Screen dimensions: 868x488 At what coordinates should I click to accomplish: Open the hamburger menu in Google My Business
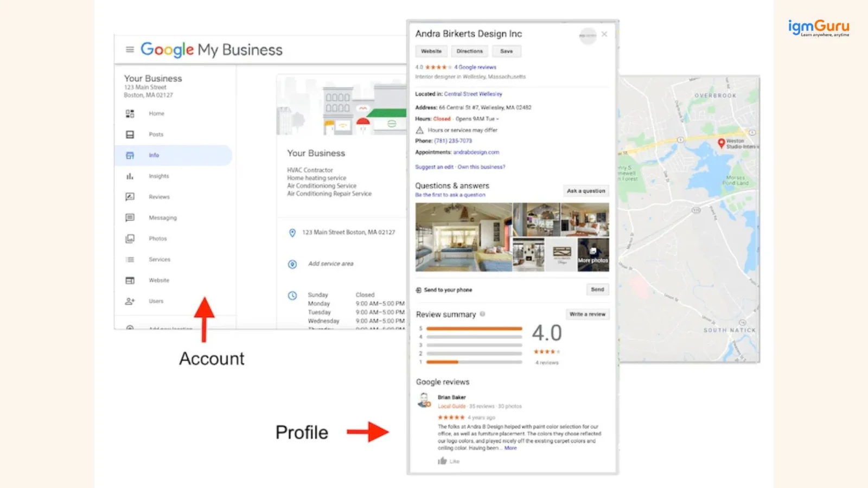[x=130, y=49]
